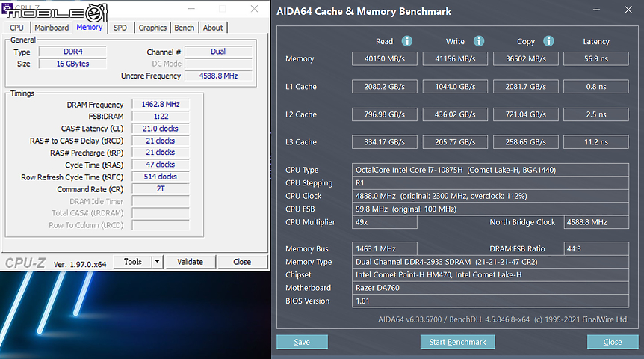
Task: Click the L2 Cache Latency value 2.5 ns
Action: tap(596, 114)
